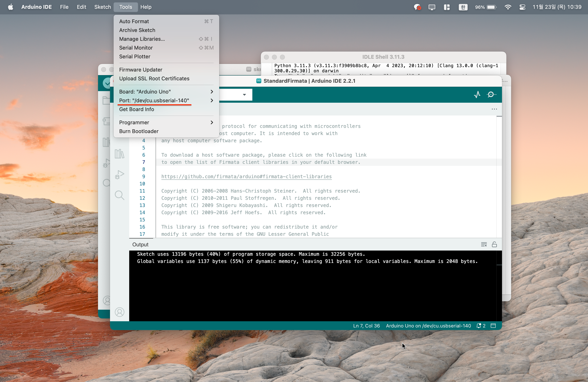The image size is (588, 382).
Task: Open the Search sidebar icon
Action: click(x=119, y=195)
